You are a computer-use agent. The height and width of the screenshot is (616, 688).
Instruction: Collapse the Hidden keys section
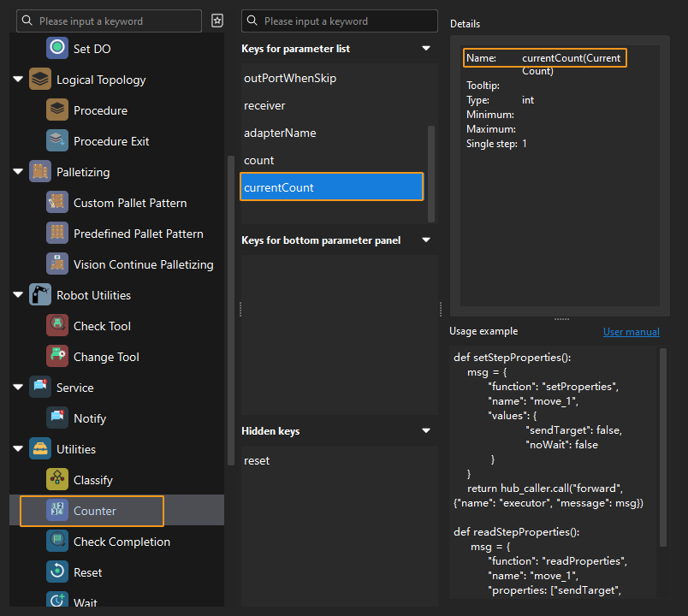point(426,431)
